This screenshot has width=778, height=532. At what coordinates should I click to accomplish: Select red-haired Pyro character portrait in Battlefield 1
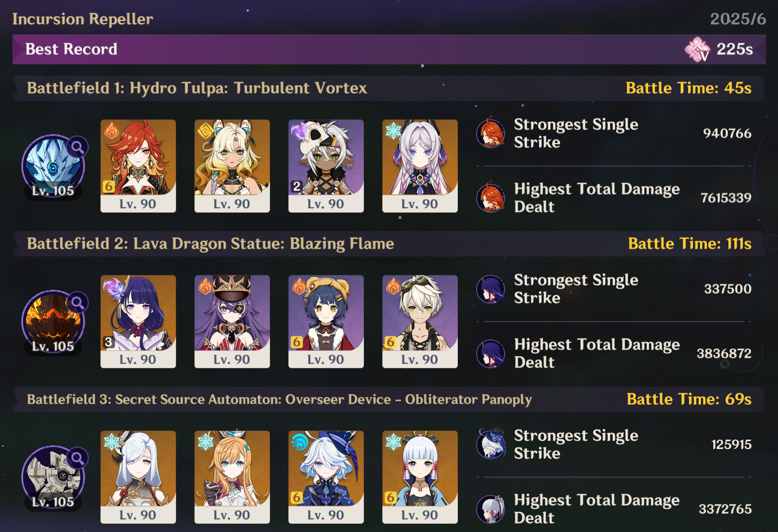coord(138,166)
